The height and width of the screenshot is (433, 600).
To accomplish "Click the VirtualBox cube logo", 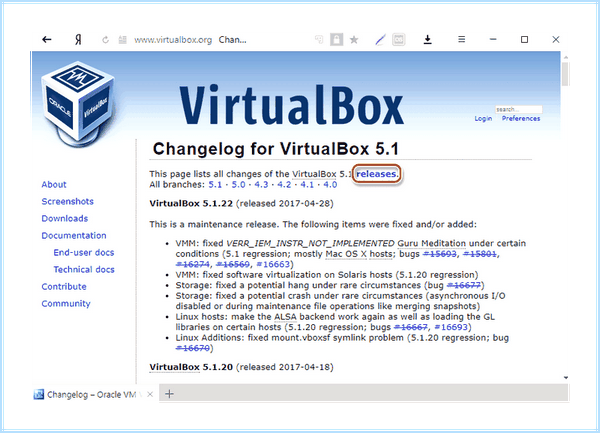I will (78, 103).
